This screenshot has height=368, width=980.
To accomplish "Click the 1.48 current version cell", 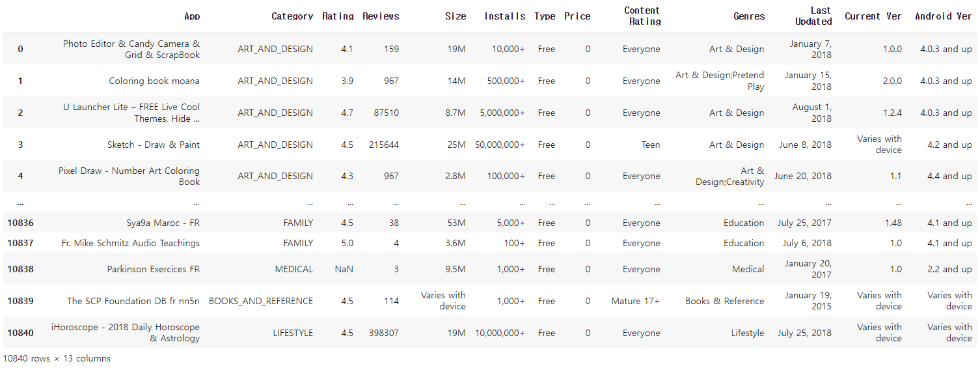I will click(893, 223).
